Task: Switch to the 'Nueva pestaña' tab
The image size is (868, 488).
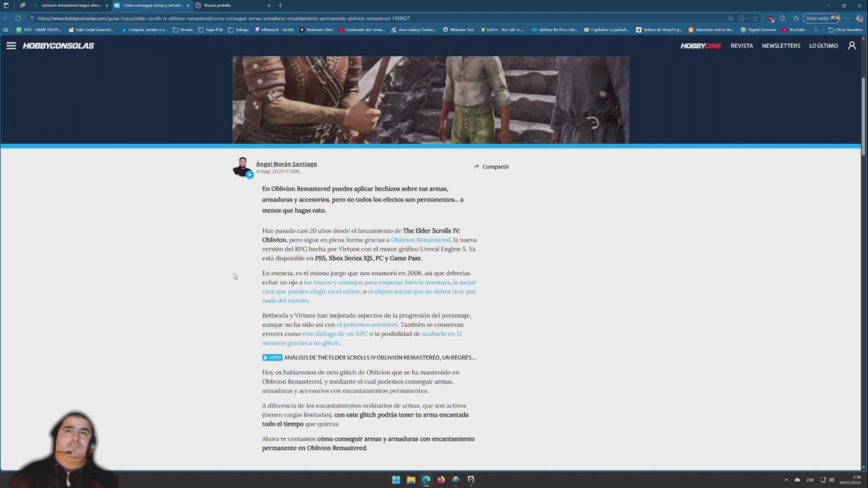Action: tap(233, 5)
